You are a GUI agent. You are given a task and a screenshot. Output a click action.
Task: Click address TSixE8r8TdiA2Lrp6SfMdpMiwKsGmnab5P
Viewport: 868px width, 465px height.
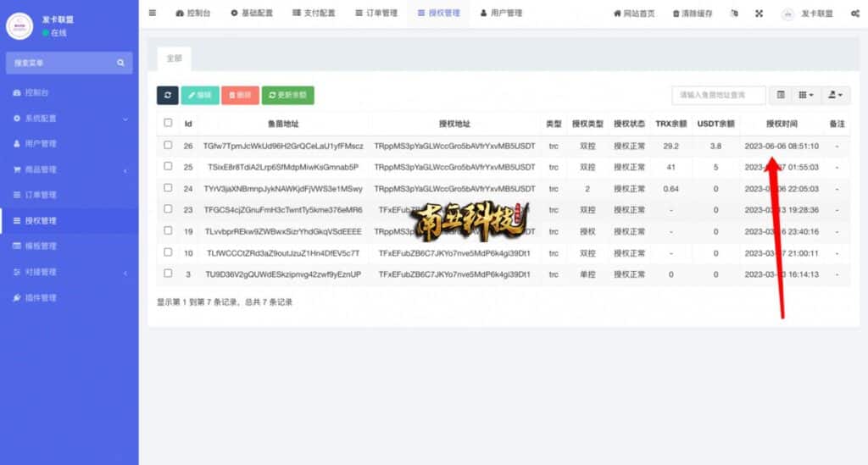283,167
